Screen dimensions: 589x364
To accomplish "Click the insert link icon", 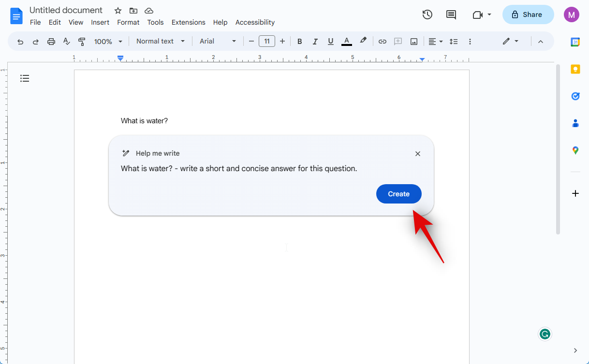I will [x=382, y=42].
